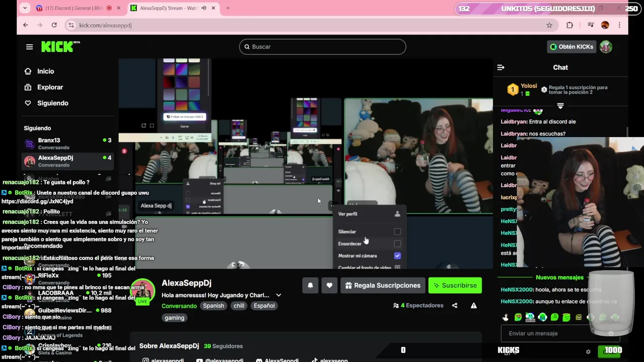The image size is (644, 362).
Task: Click the browser forward arrow
Action: pos(40,25)
